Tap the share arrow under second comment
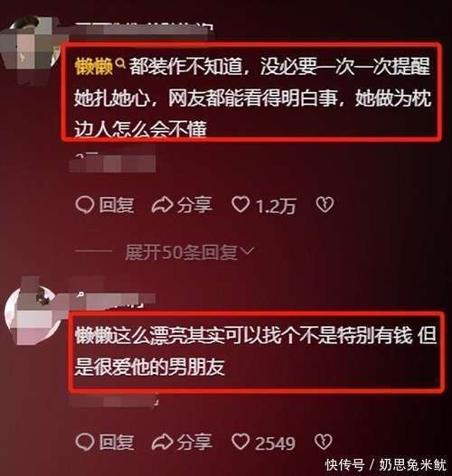This screenshot has height=476, width=452. coord(162,442)
